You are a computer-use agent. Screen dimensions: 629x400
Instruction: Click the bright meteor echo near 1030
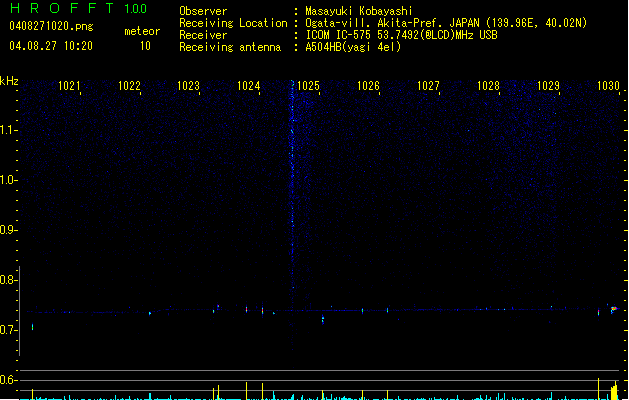pos(614,309)
